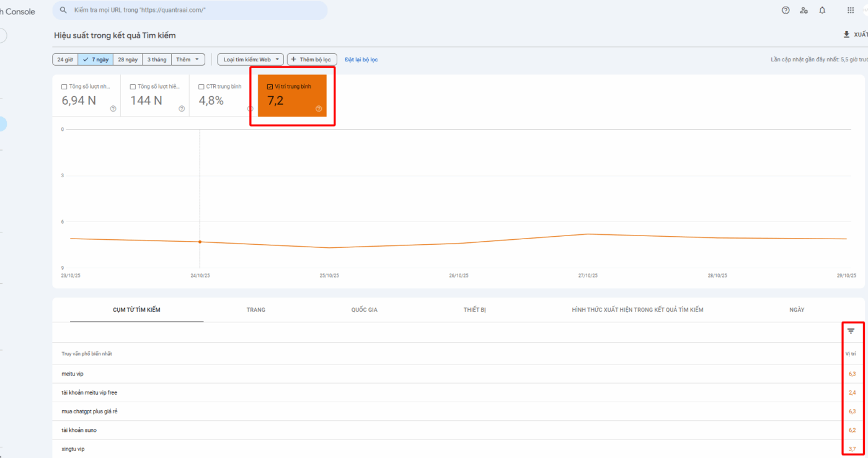The image size is (868, 458).
Task: Enable the total impressions checkbox
Action: click(x=133, y=87)
